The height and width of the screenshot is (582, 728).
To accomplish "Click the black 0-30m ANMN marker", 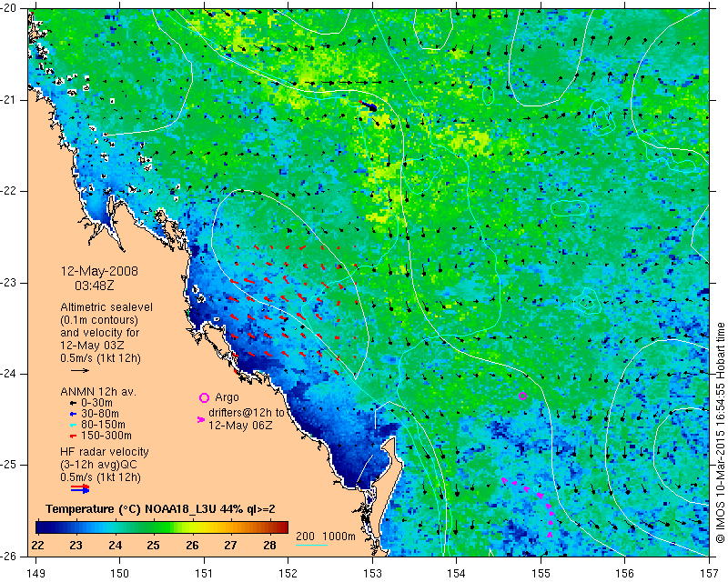I will [x=73, y=403].
